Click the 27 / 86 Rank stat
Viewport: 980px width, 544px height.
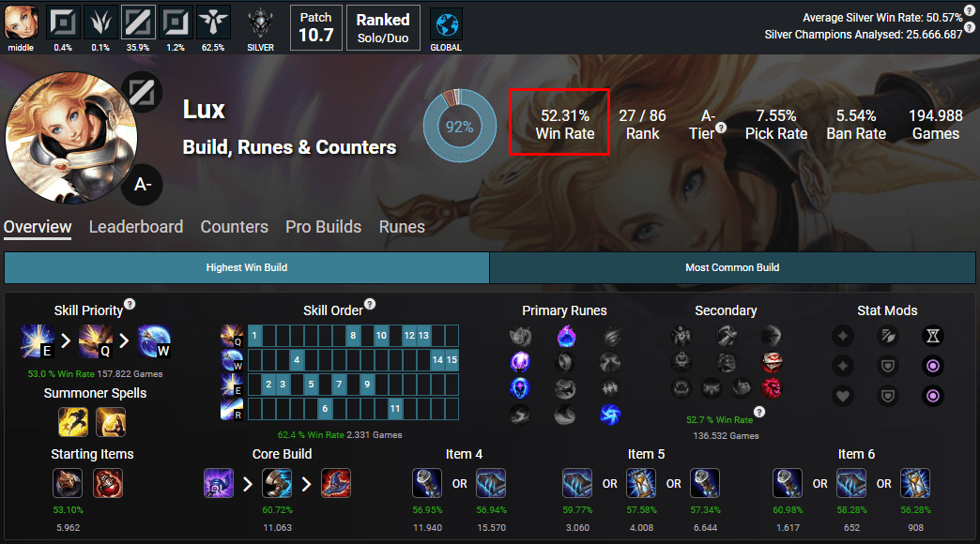click(642, 125)
